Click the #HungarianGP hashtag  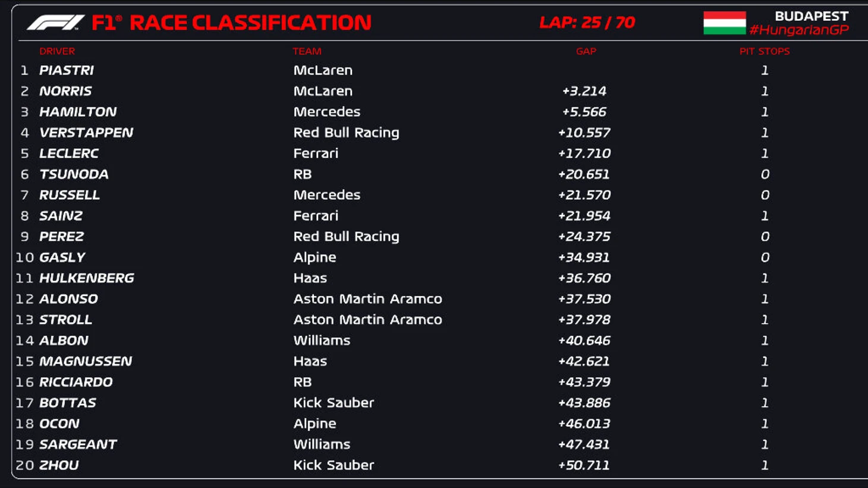798,30
